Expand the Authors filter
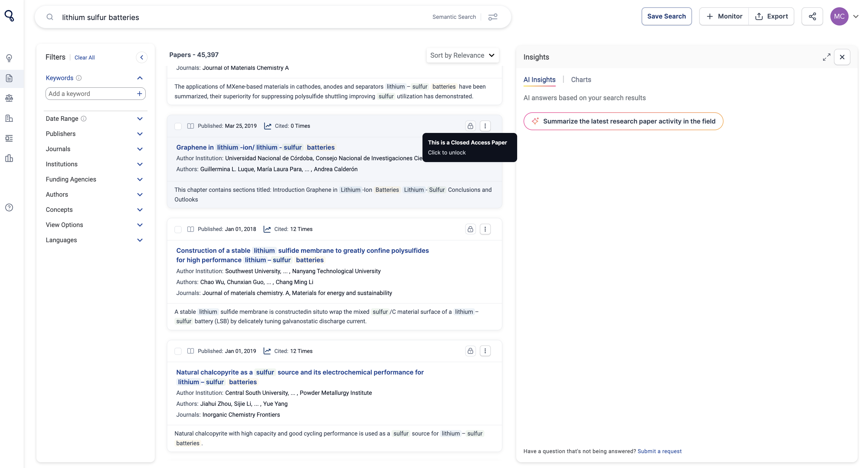The image size is (868, 468). click(x=140, y=195)
